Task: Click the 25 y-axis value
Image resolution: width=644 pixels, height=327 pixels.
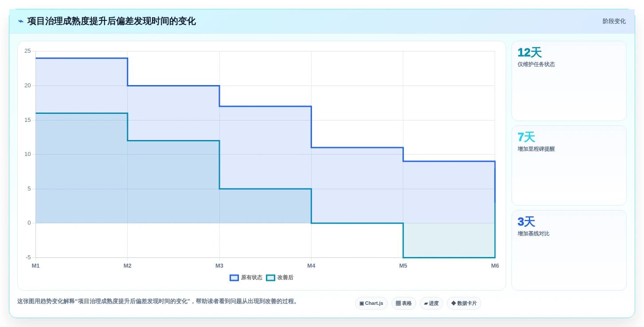Action: [x=27, y=51]
